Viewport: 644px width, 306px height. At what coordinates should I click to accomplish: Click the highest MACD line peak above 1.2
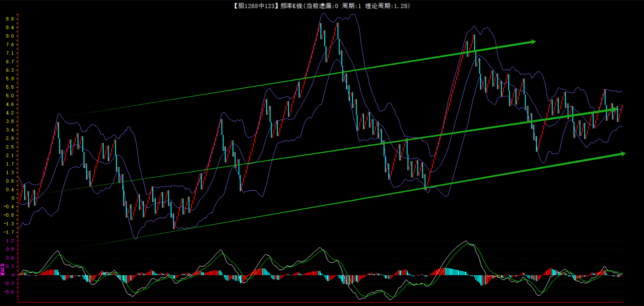(x=466, y=242)
